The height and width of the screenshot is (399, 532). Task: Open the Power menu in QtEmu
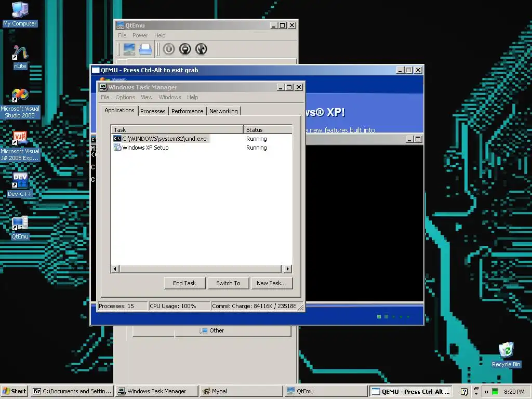[x=140, y=36]
